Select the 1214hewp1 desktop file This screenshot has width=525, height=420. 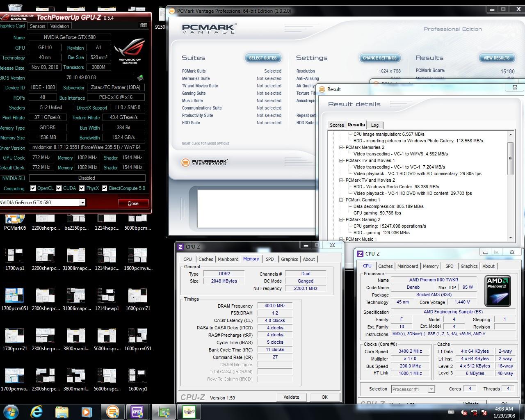(107, 299)
